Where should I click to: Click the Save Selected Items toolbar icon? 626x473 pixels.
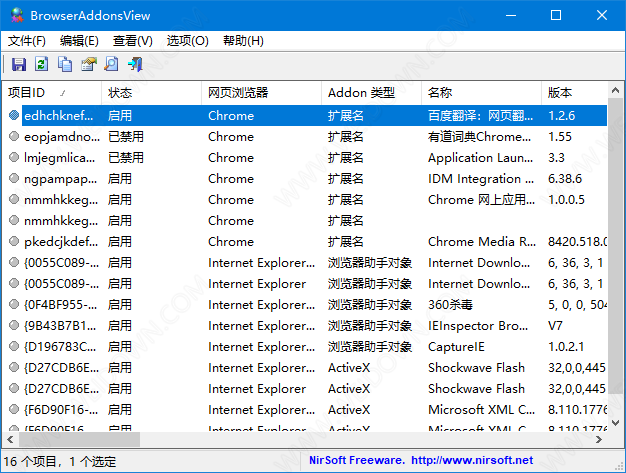click(x=19, y=64)
